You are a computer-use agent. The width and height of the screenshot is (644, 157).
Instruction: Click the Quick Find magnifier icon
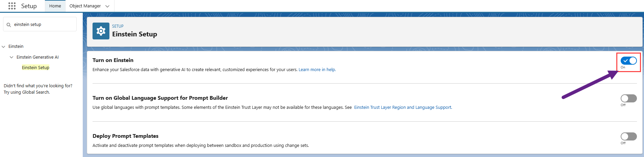[x=9, y=25]
